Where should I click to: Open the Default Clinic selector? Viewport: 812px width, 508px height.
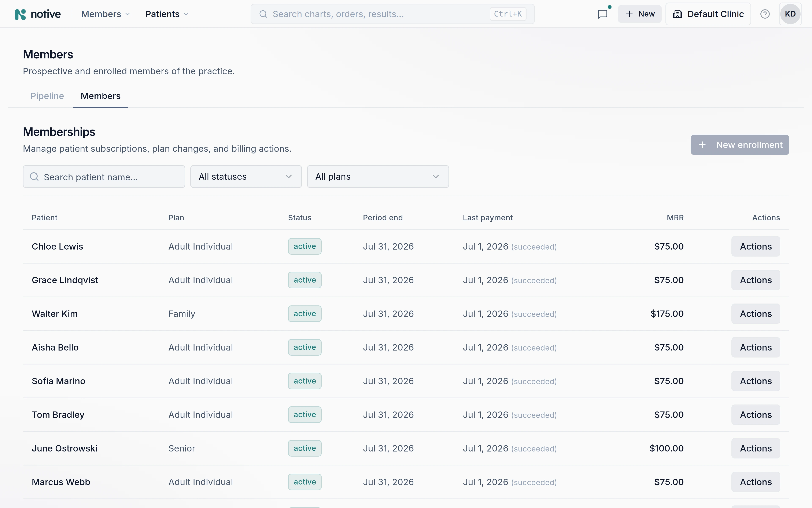coord(708,14)
